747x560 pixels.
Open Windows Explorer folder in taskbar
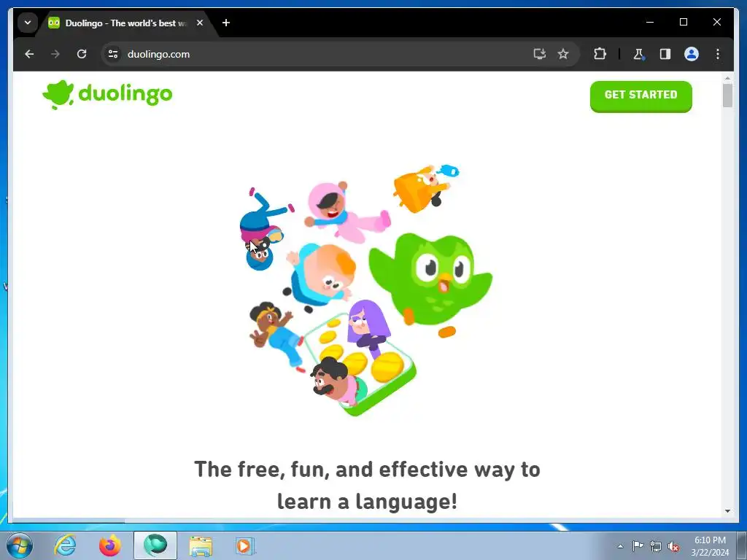click(201, 545)
